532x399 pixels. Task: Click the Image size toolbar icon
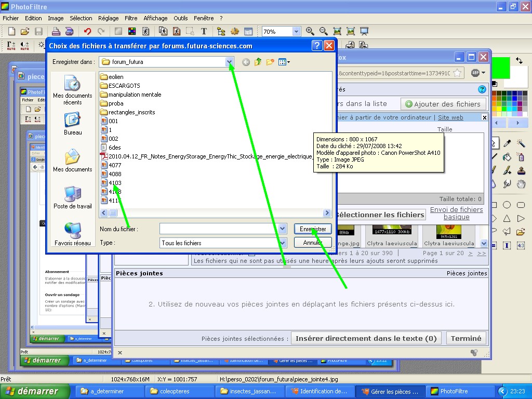point(163,31)
